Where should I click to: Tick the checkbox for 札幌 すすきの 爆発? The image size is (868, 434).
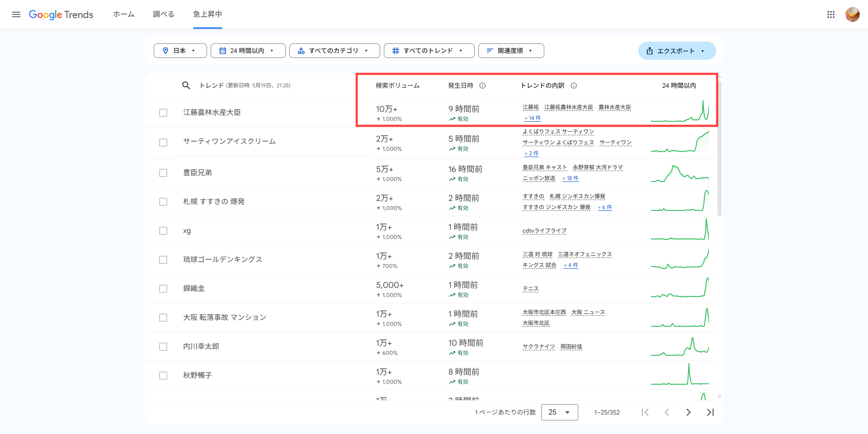[x=163, y=202]
